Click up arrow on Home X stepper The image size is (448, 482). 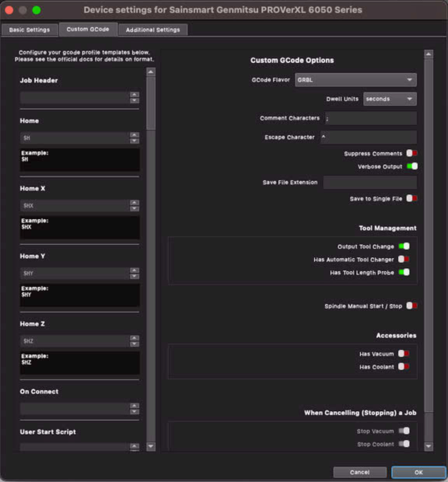(134, 203)
